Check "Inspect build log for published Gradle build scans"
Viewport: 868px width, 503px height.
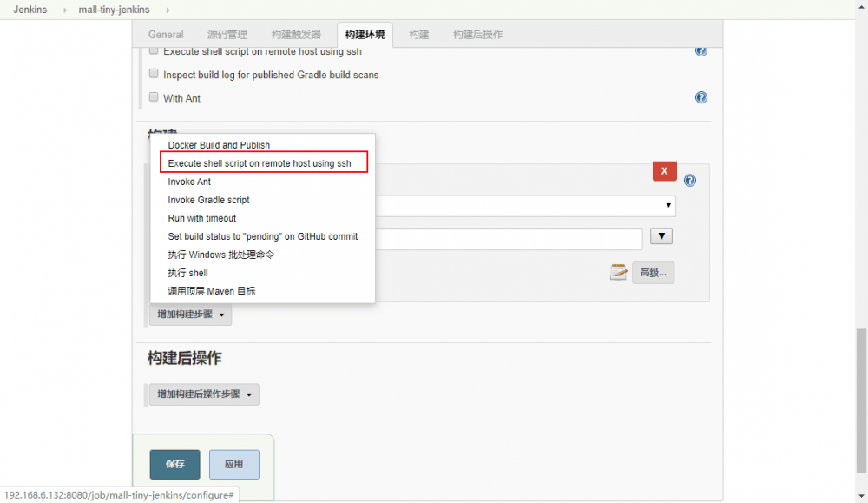(154, 74)
